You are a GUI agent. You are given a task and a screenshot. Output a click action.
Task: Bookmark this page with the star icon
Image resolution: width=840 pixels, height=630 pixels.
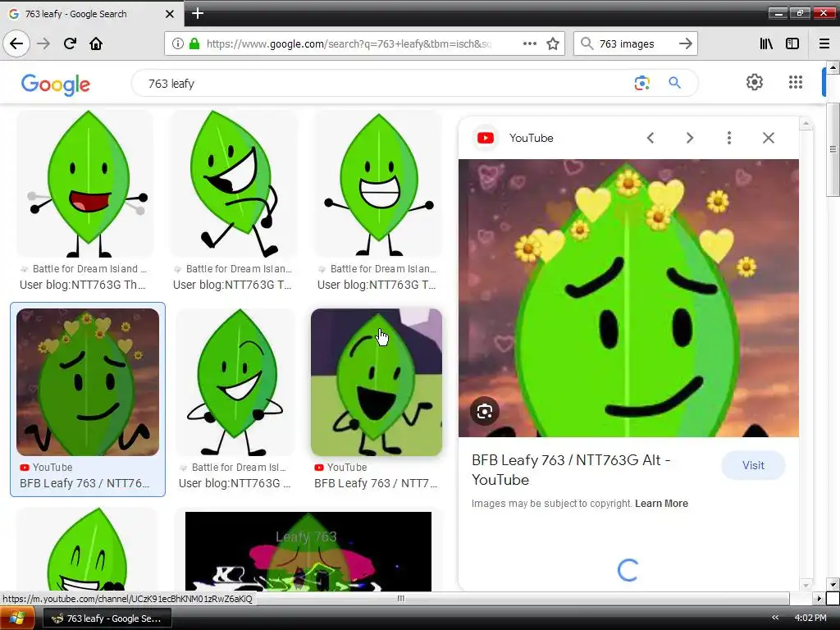click(553, 43)
